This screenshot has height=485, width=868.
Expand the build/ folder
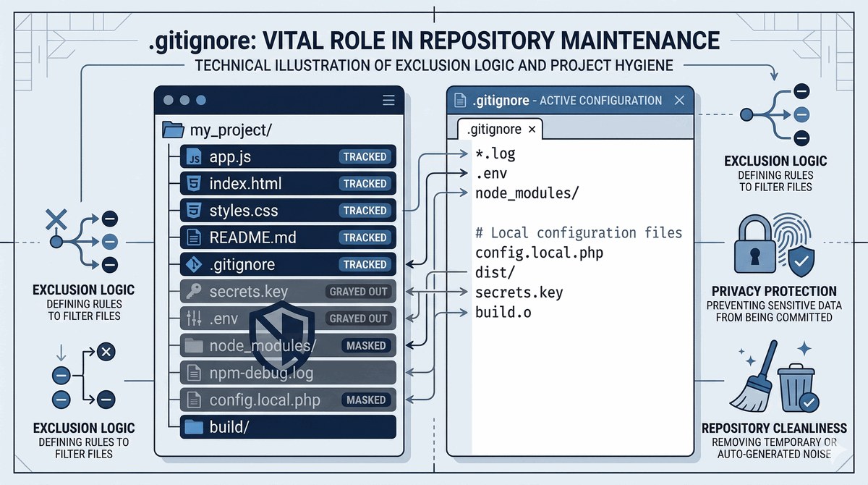tap(287, 427)
